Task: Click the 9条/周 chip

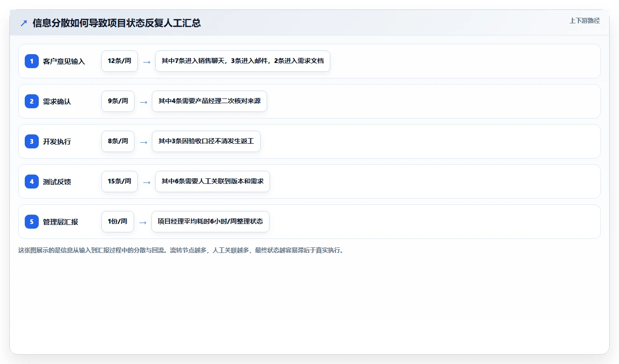Action: (118, 101)
